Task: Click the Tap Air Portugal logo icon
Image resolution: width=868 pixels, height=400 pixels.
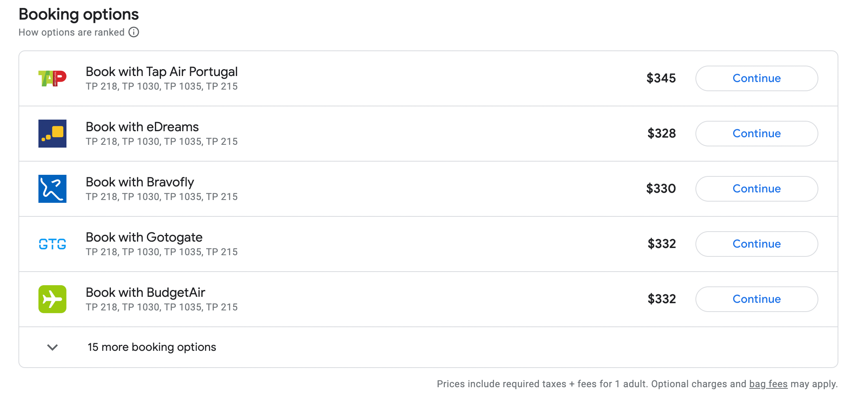Action: pyautogui.click(x=52, y=78)
